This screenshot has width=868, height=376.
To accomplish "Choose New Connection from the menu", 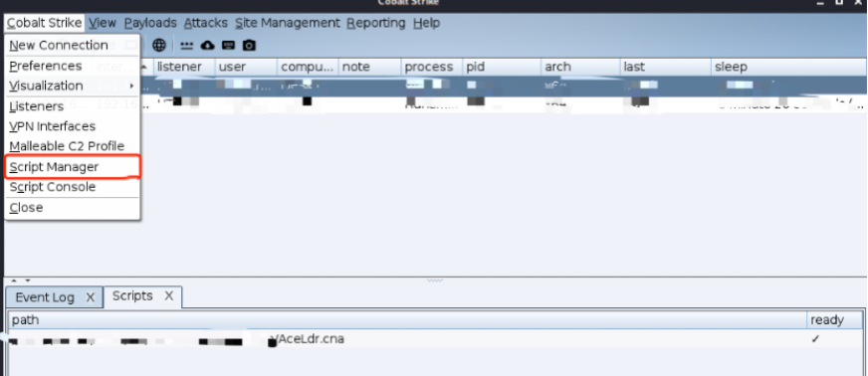I will click(x=72, y=46).
